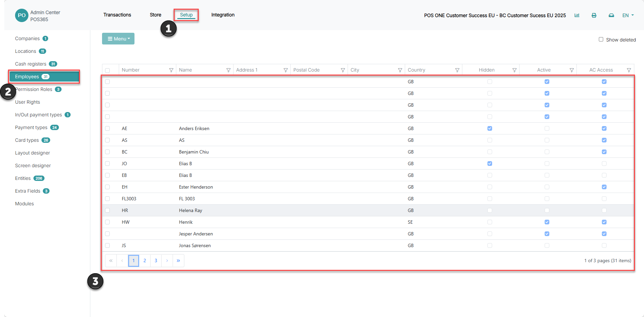
Task: Open the Transactions tab
Action: point(117,15)
